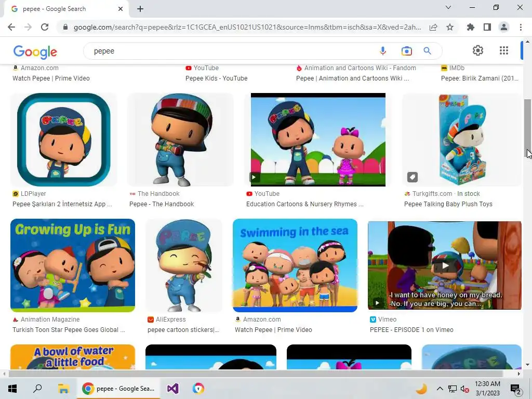Click Pepee Şarkıları 2 İnternetsiz App link
The height and width of the screenshot is (399, 532).
(62, 204)
